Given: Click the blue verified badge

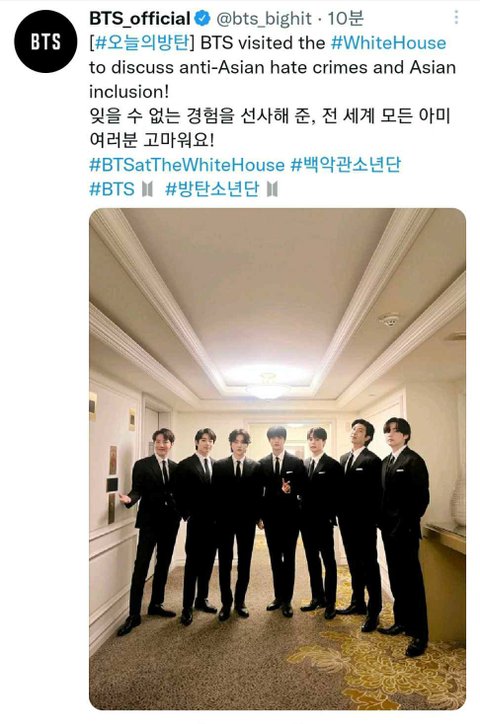Looking at the screenshot, I should click(202, 18).
